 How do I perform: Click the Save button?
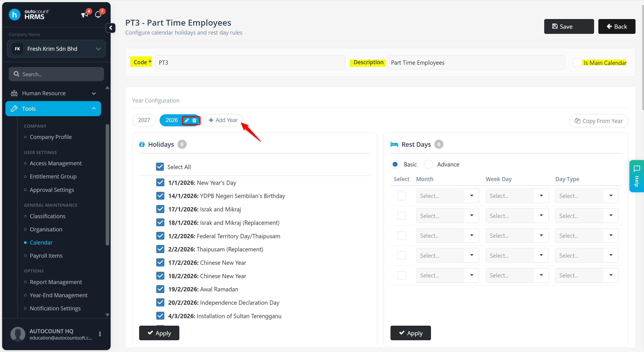click(569, 27)
